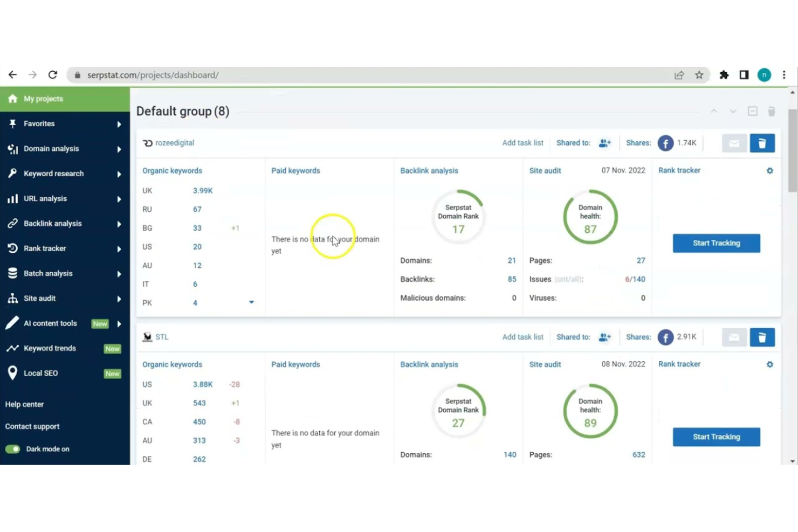Expand Keyword research submenu arrow

point(119,174)
